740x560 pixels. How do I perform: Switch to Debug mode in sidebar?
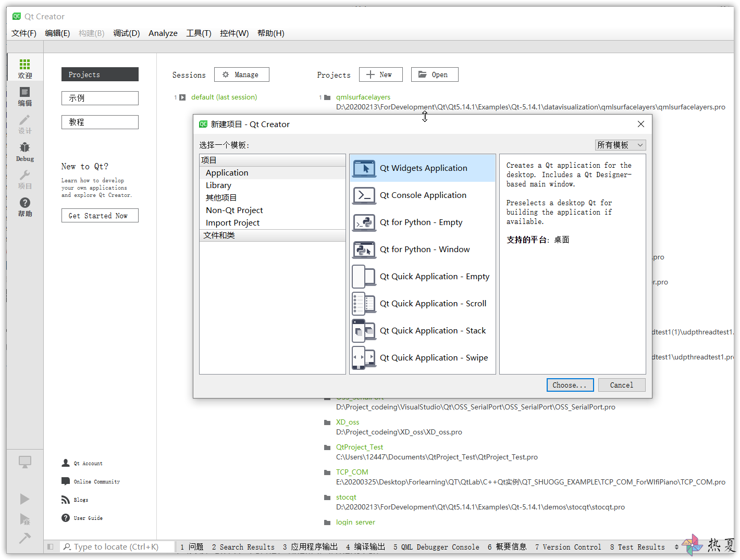[25, 152]
